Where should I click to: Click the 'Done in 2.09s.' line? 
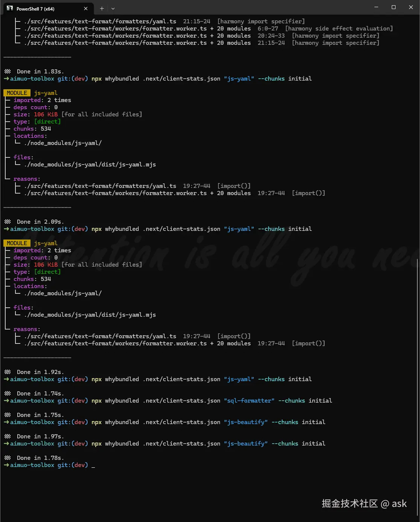pos(34,222)
